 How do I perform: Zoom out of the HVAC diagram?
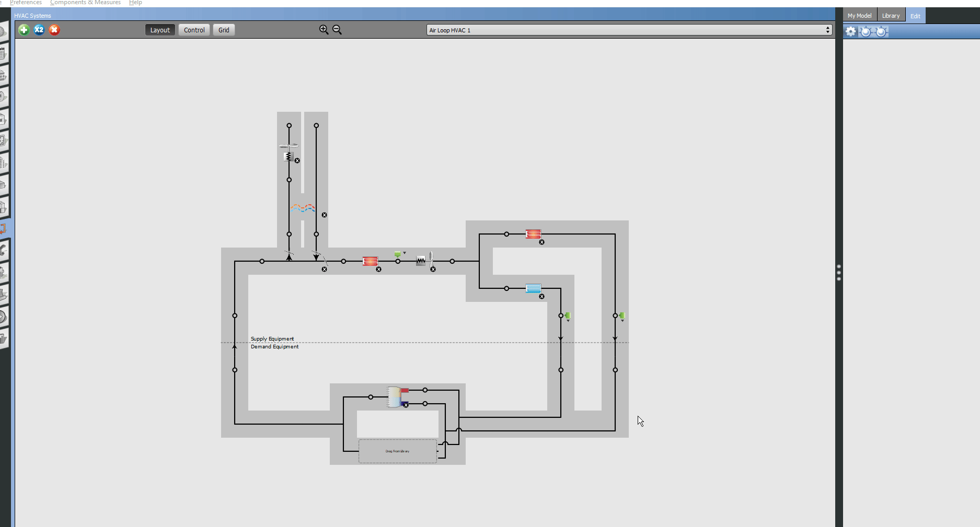pos(337,30)
